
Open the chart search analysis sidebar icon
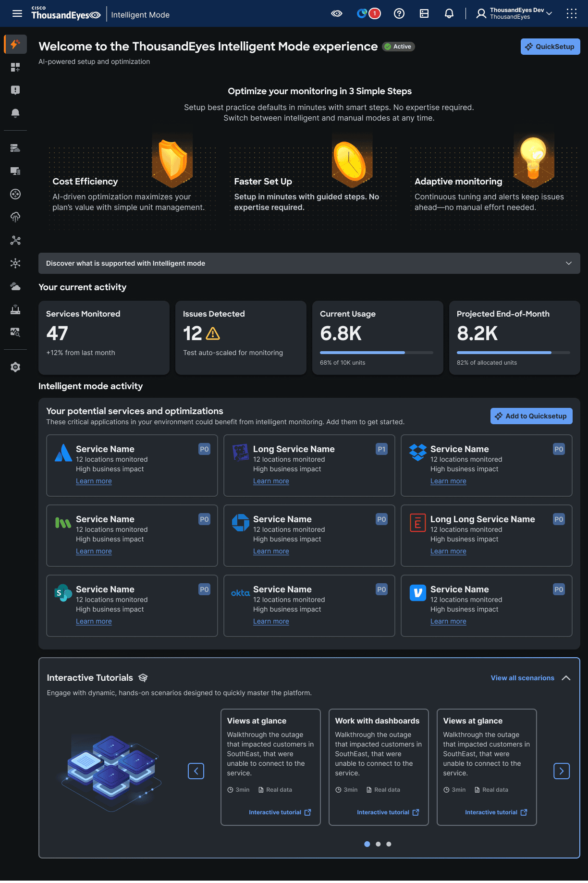15,332
